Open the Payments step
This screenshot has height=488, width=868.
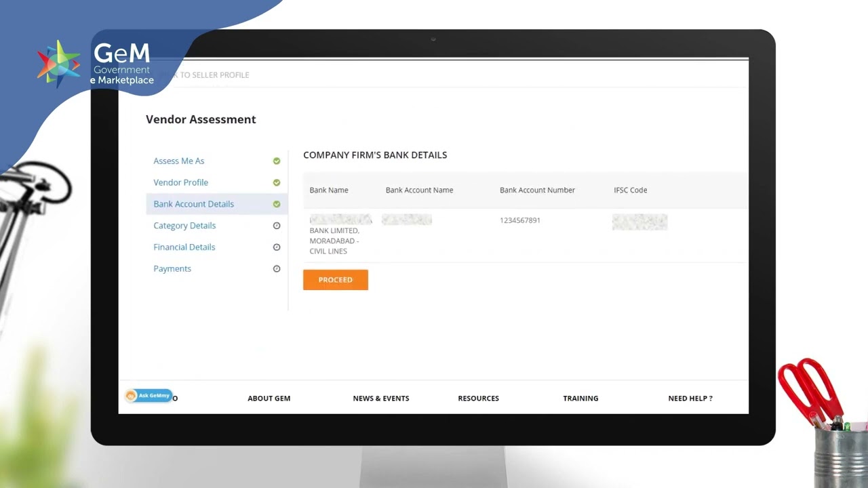tap(172, 269)
